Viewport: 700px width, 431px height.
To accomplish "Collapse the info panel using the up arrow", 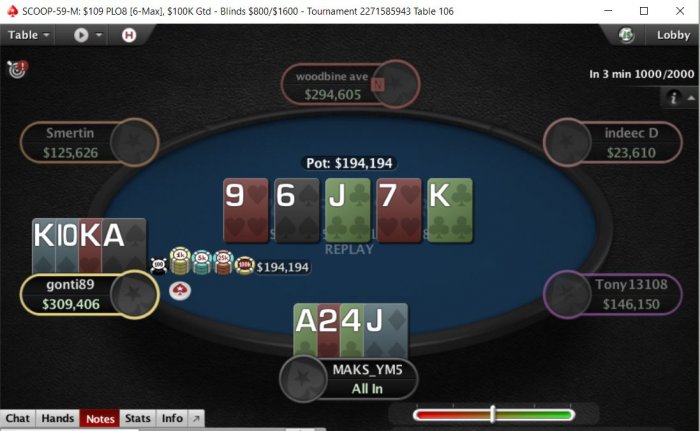I will pyautogui.click(x=691, y=98).
